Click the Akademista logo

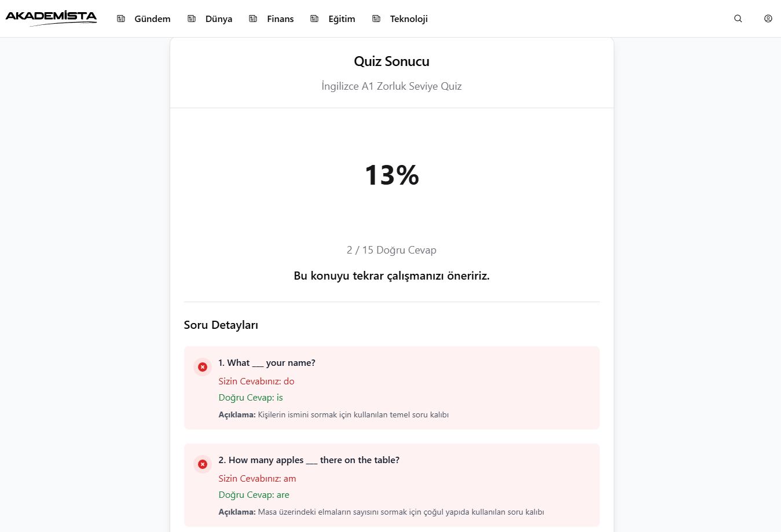(51, 19)
